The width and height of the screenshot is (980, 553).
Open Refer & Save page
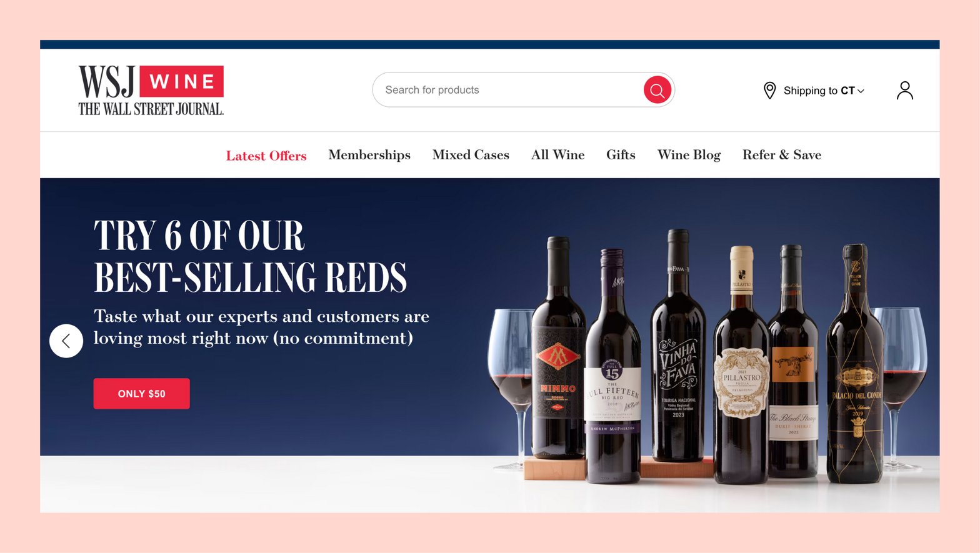pos(782,155)
